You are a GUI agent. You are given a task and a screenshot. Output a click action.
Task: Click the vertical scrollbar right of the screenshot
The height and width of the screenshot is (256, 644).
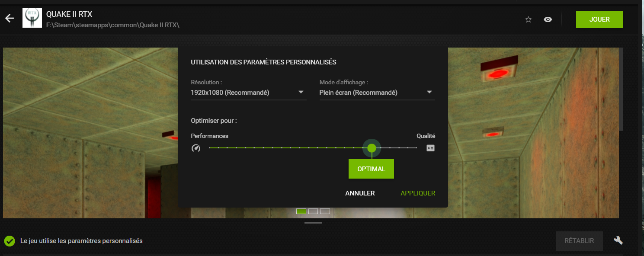[x=622, y=89]
